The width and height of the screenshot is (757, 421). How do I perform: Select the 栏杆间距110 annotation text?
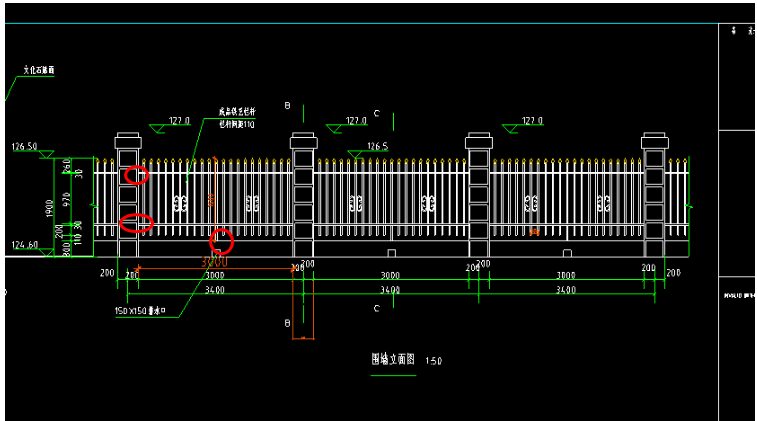click(x=237, y=124)
